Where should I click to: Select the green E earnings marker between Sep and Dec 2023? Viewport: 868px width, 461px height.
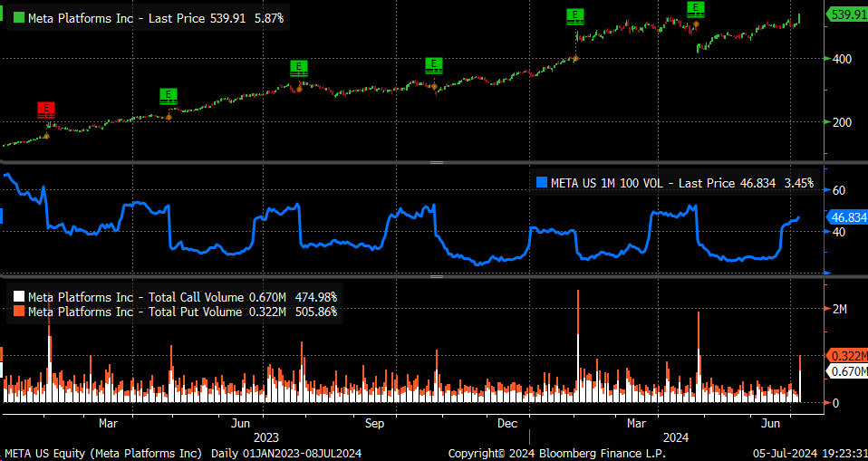[434, 65]
